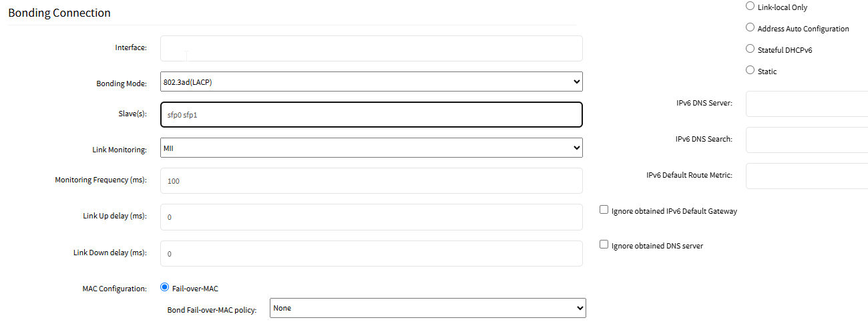Open the Bond Fail-over-MAC policy dropdown
This screenshot has height=326, width=868.
pos(427,308)
